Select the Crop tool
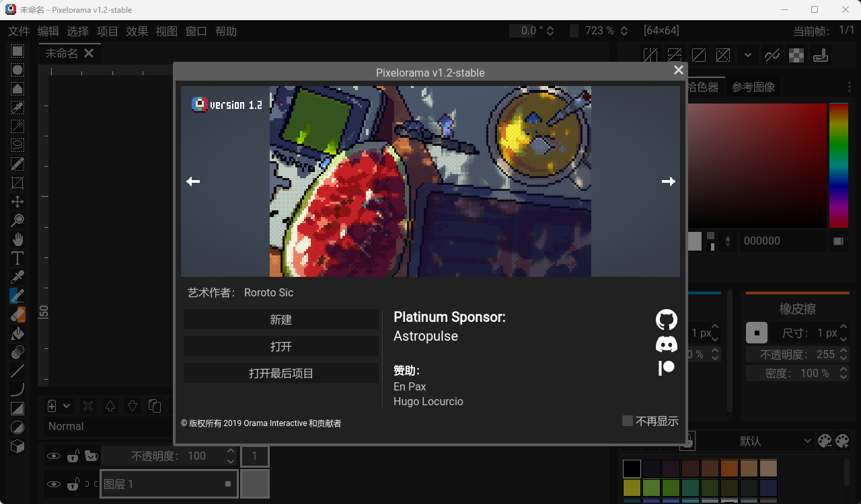Screen dimensions: 861x504 [x=17, y=183]
